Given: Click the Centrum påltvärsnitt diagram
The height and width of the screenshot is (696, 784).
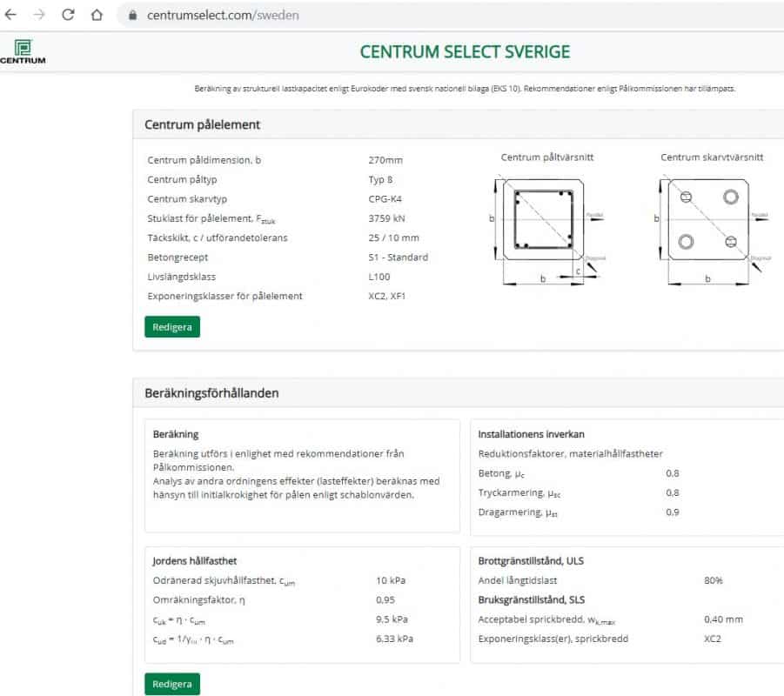Looking at the screenshot, I should pyautogui.click(x=542, y=224).
